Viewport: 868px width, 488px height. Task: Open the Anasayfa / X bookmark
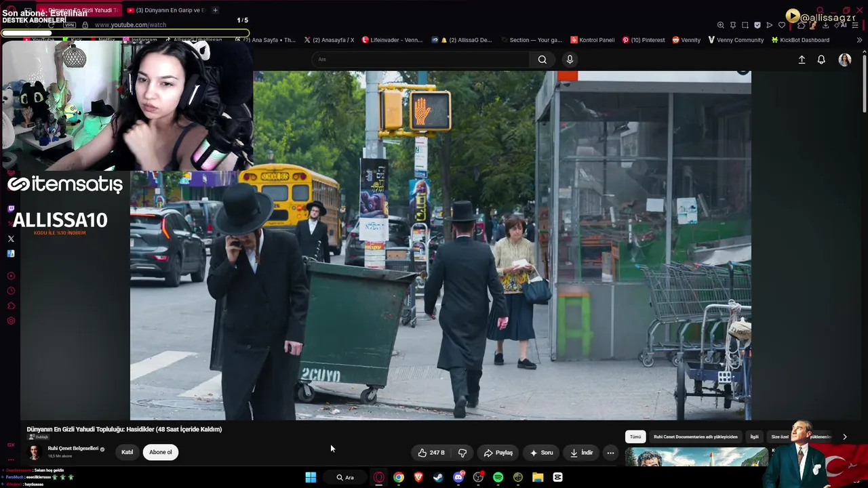pyautogui.click(x=329, y=40)
